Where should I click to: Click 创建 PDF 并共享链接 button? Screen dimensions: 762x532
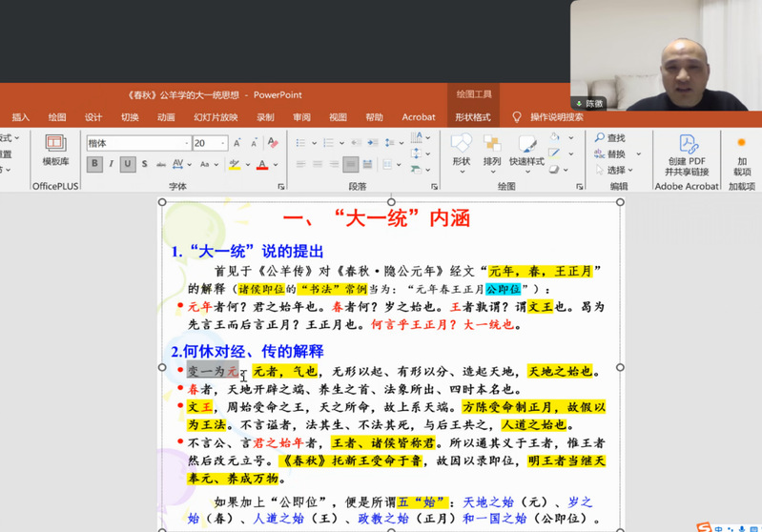pos(687,153)
